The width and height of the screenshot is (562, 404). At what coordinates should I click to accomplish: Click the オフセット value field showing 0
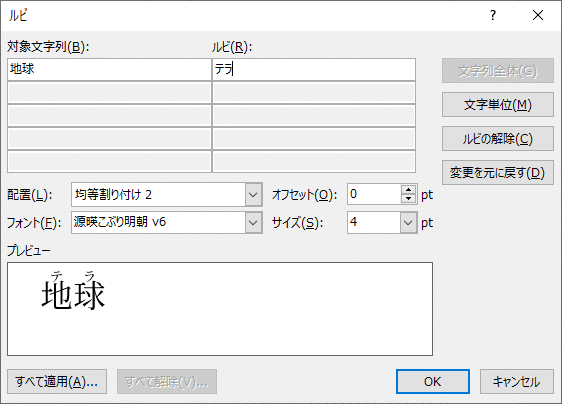374,194
